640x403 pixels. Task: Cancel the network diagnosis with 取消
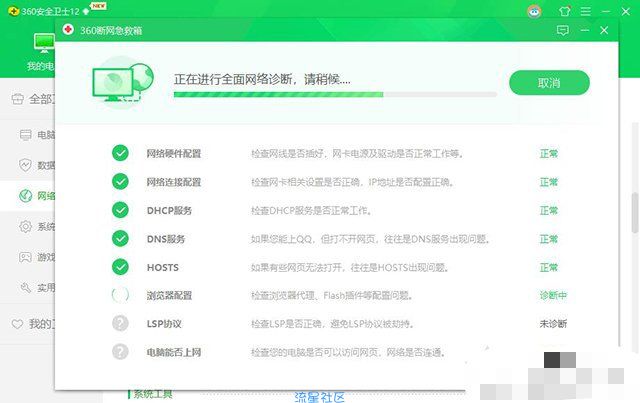click(549, 83)
